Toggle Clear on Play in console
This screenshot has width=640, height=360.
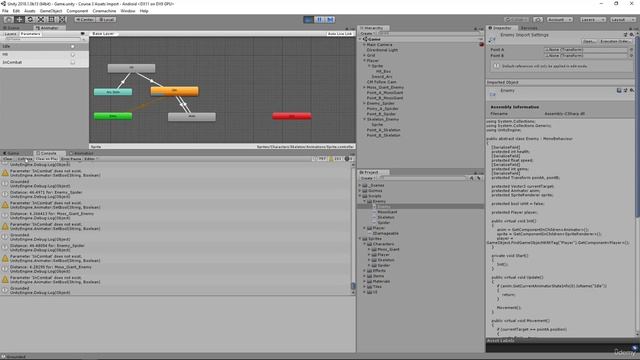(47, 159)
